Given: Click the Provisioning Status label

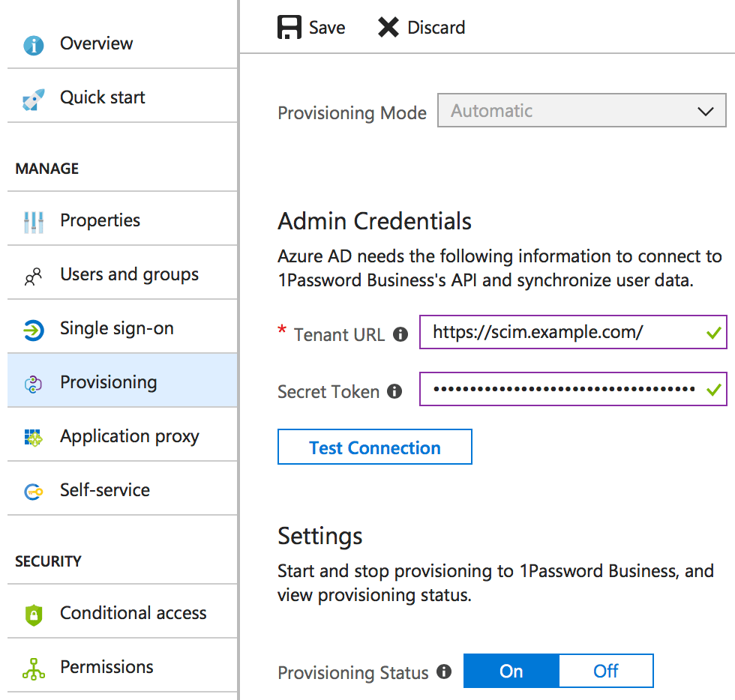Looking at the screenshot, I should [353, 673].
